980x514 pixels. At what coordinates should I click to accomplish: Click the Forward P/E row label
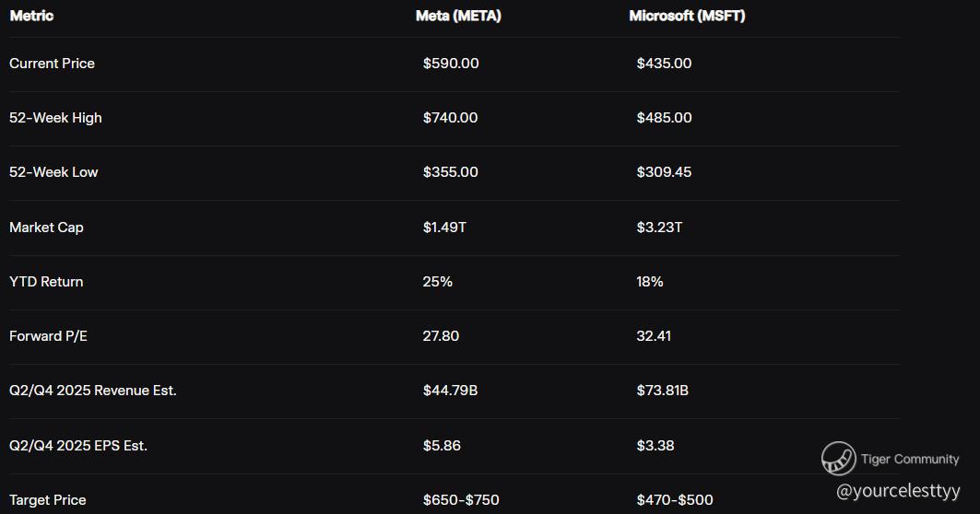coord(48,336)
